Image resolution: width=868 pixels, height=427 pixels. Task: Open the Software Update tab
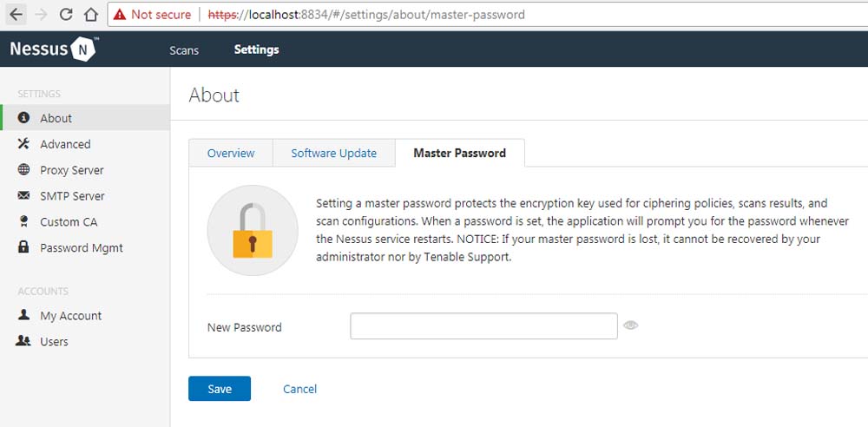pyautogui.click(x=333, y=153)
